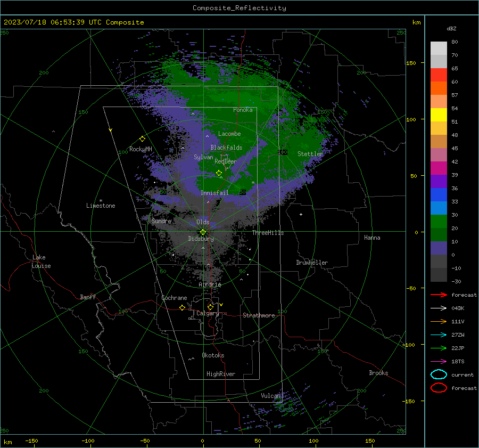Click the Banff label
The width and height of the screenshot is (479, 448).
tap(88, 297)
